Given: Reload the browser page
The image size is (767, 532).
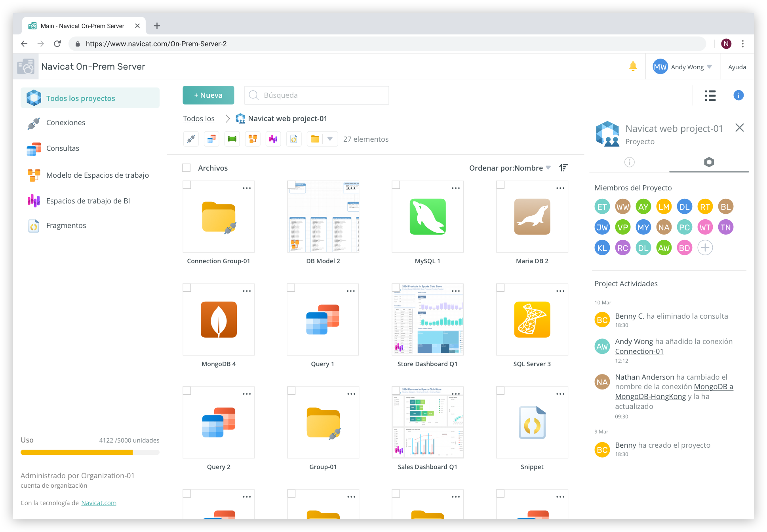Looking at the screenshot, I should tap(57, 44).
